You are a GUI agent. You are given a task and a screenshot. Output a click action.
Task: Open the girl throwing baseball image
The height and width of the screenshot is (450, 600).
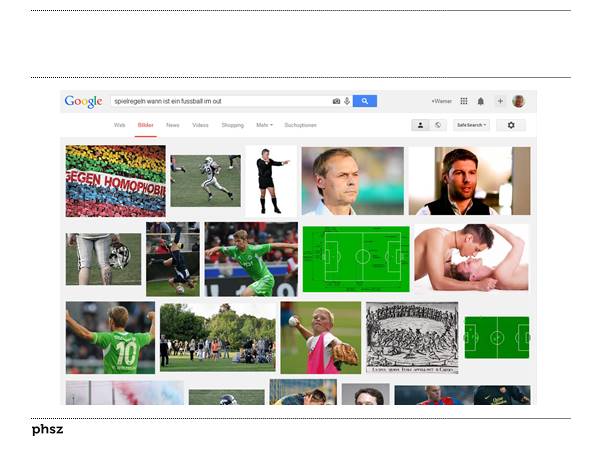click(321, 338)
